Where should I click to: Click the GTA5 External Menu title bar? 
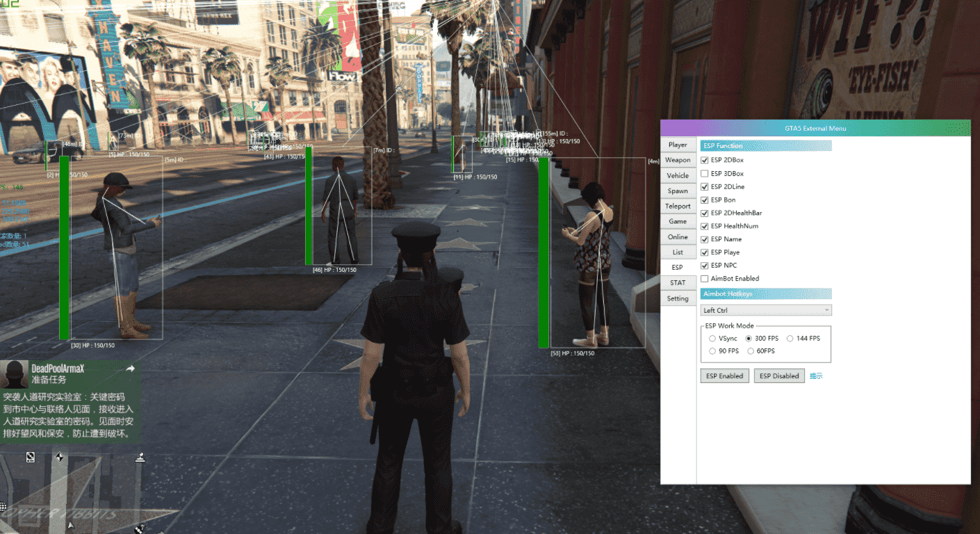[815, 128]
